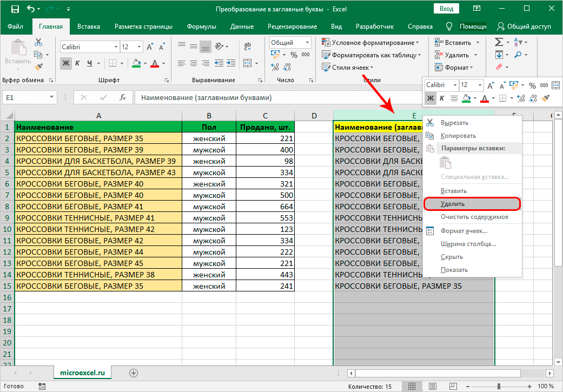Click Percent Style icon in ribbon Number group

click(x=294, y=55)
